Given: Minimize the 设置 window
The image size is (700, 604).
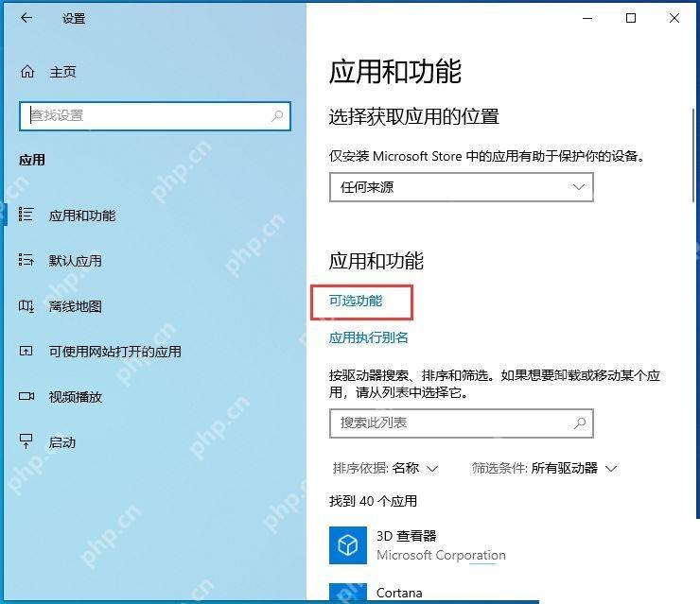Looking at the screenshot, I should click(x=587, y=18).
